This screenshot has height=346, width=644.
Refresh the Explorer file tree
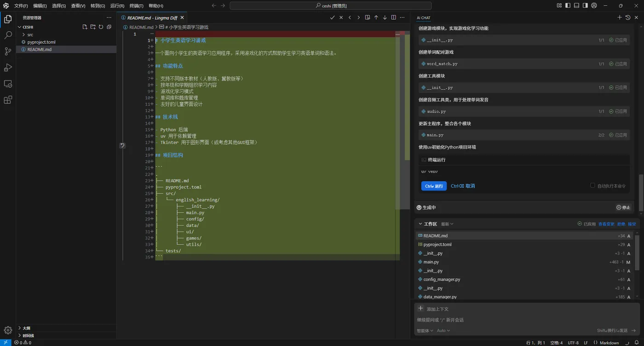101,27
